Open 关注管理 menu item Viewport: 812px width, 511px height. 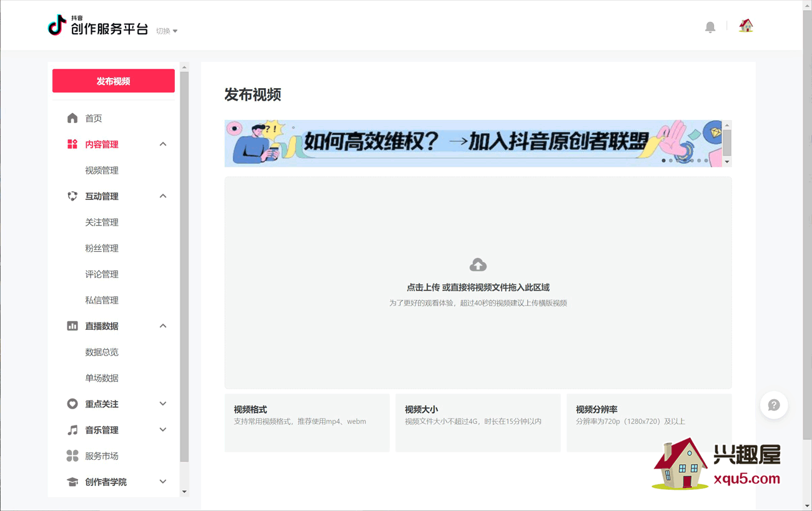tap(102, 222)
